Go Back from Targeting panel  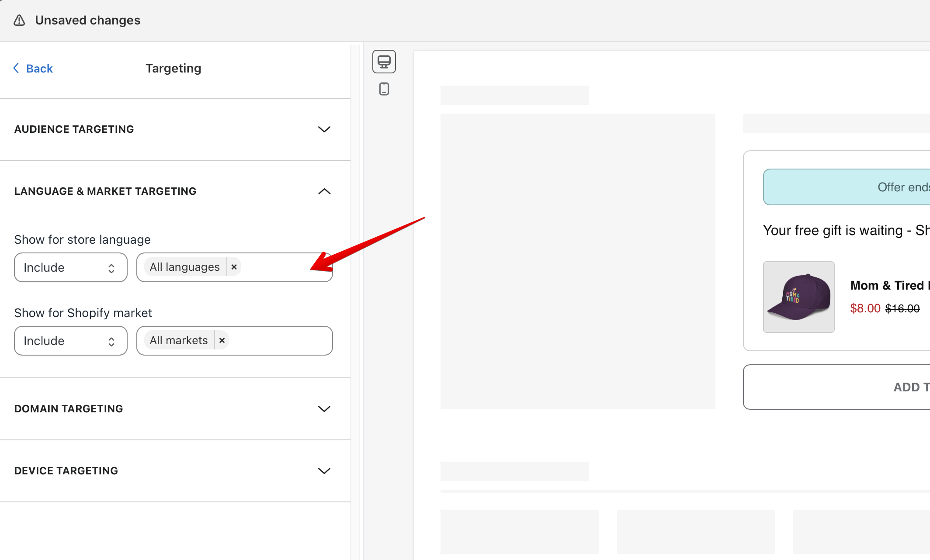39,69
